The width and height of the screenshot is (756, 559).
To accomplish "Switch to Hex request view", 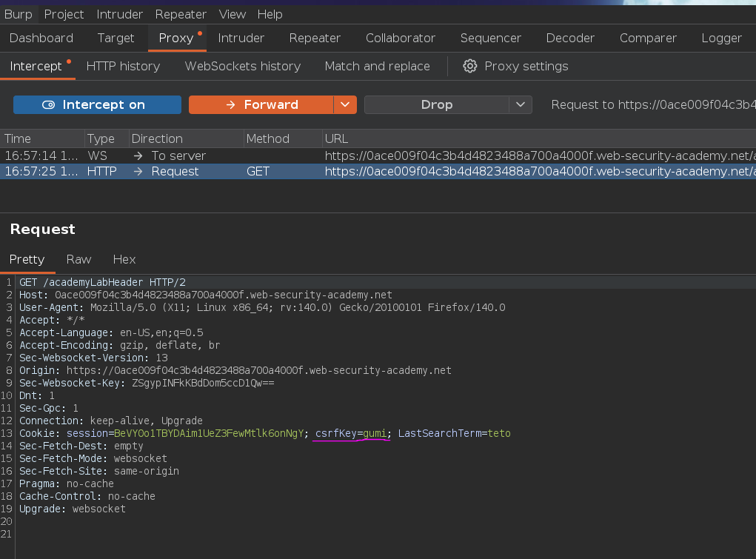I will [x=124, y=259].
